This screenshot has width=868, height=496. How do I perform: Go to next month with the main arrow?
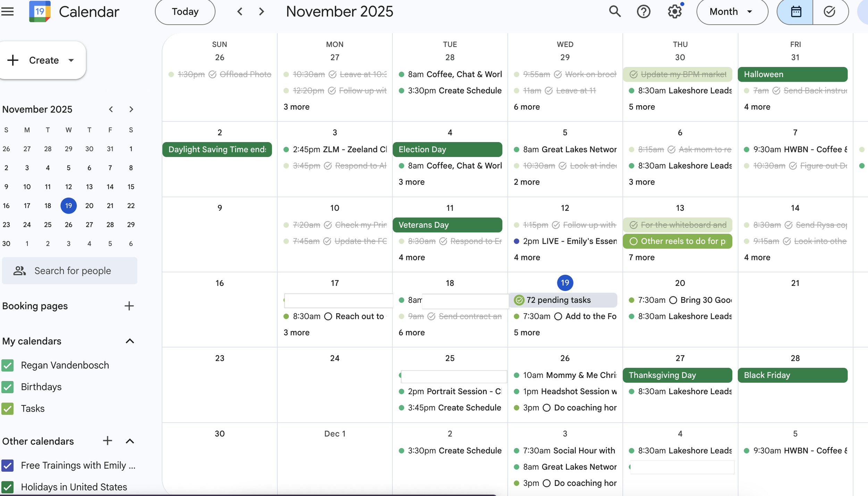262,12
